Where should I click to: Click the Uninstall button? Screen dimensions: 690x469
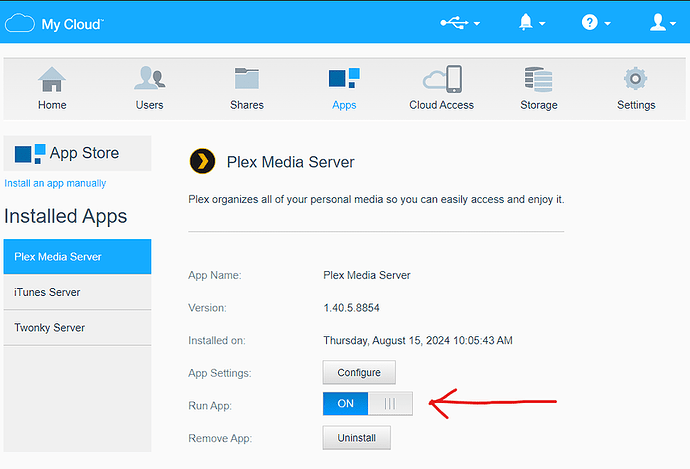[x=356, y=438]
